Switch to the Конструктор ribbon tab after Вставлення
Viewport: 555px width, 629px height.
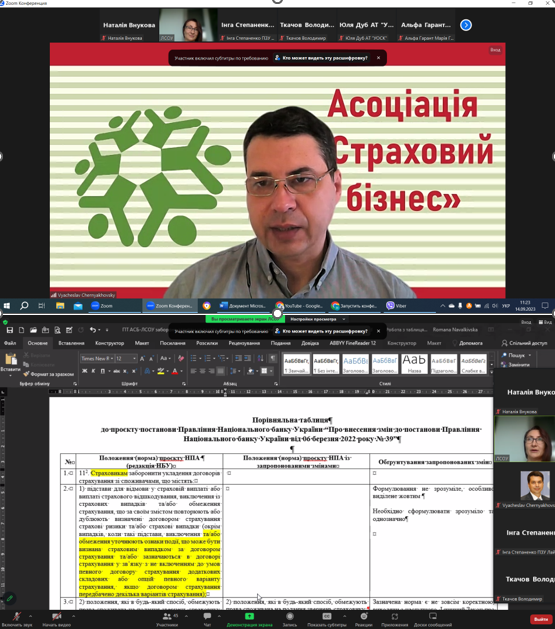tap(109, 343)
